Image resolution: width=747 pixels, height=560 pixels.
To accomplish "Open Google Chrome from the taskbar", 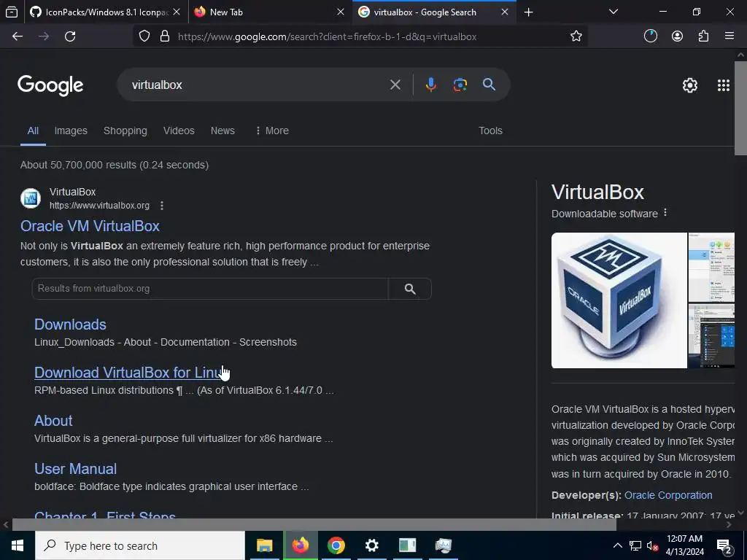I will pyautogui.click(x=336, y=545).
